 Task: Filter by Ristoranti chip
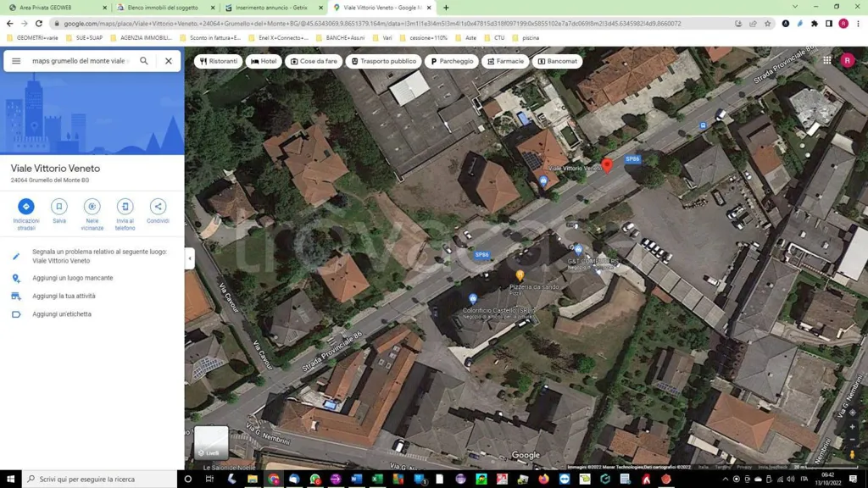point(219,61)
